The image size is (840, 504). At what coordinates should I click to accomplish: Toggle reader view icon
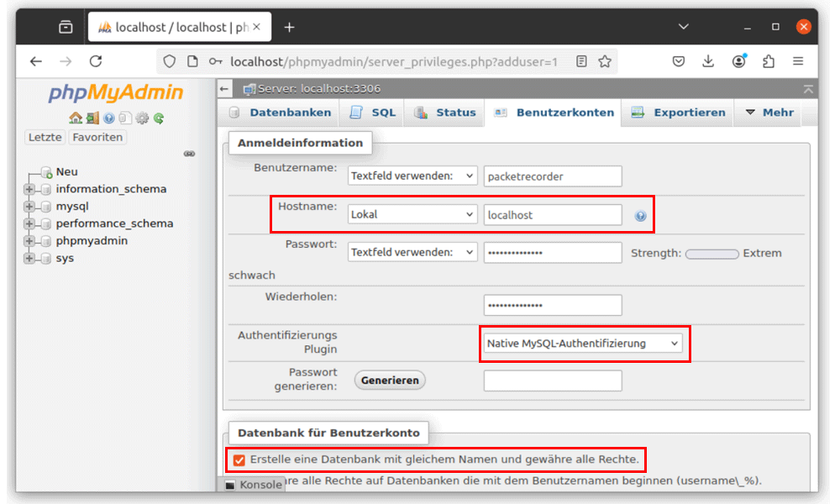point(581,61)
